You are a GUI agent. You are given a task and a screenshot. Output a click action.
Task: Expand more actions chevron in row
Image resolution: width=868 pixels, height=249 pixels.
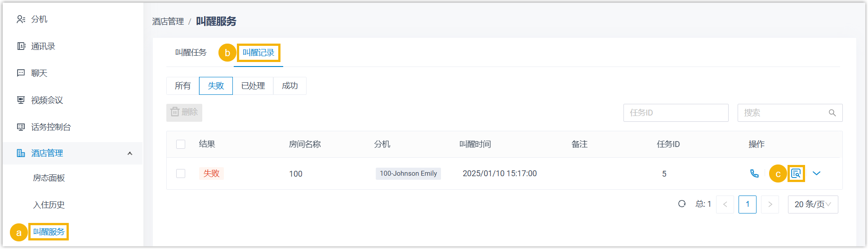816,173
